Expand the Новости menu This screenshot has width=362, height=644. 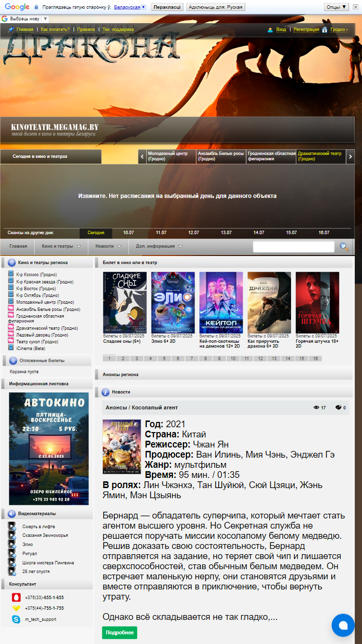pos(108,246)
